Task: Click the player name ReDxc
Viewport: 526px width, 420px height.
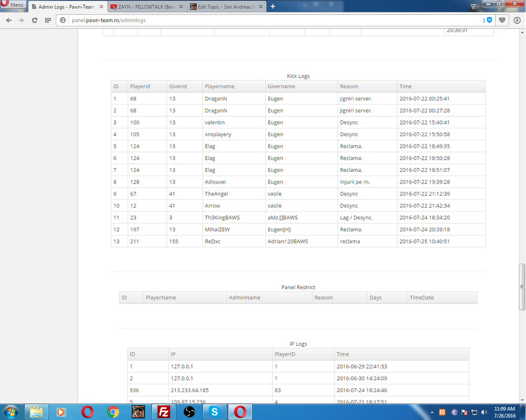Action: (213, 241)
